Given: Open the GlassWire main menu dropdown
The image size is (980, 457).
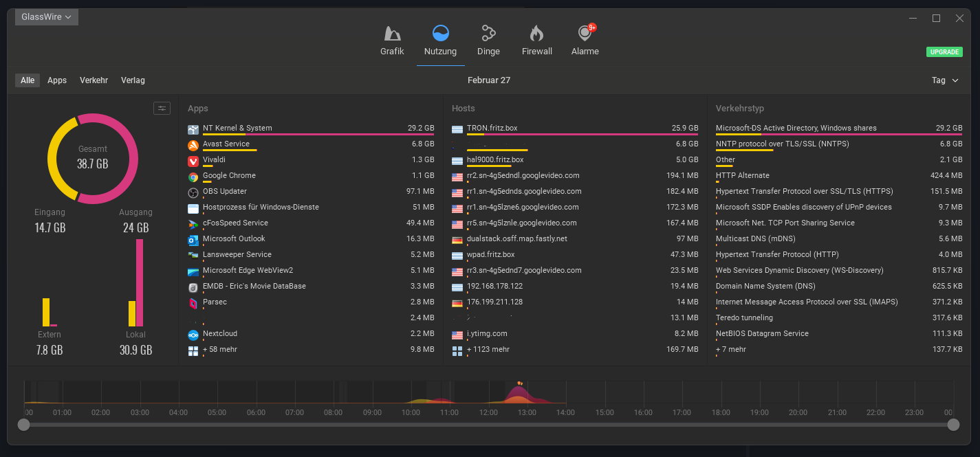Looking at the screenshot, I should [x=47, y=17].
